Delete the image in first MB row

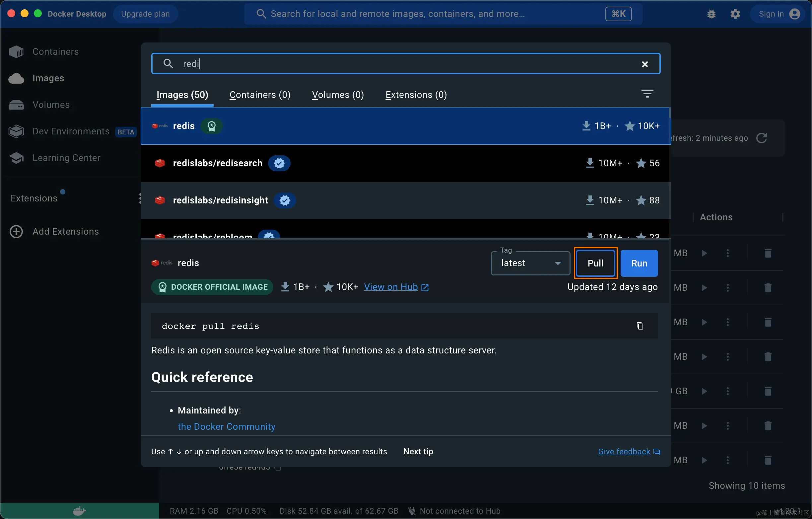768,254
